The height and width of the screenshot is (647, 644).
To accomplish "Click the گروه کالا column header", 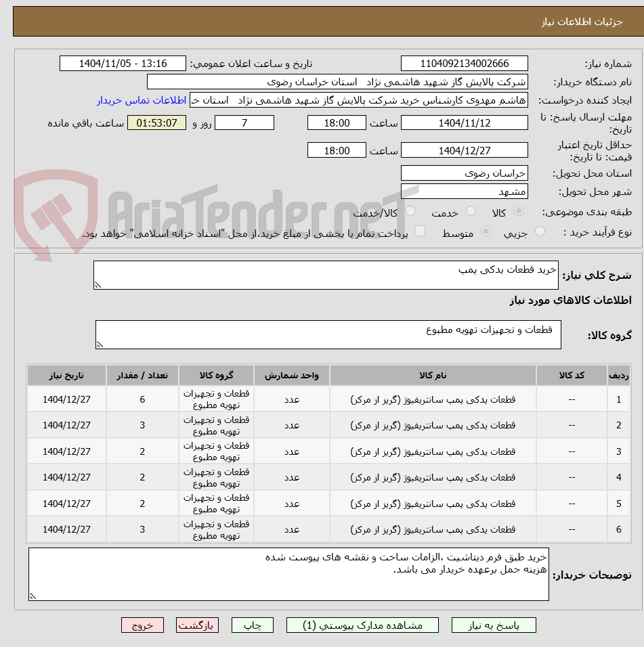I will (x=216, y=376).
